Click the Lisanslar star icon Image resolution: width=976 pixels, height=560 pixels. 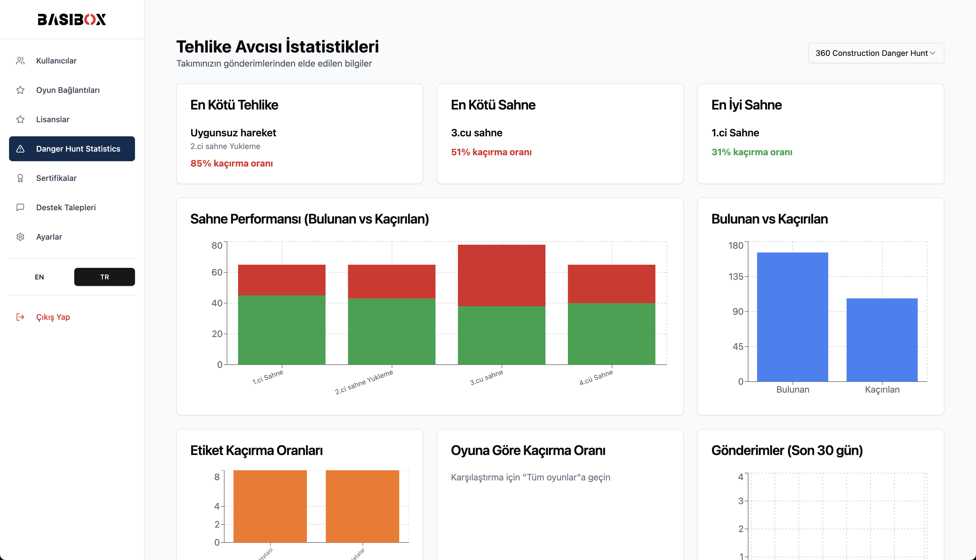[x=20, y=119]
